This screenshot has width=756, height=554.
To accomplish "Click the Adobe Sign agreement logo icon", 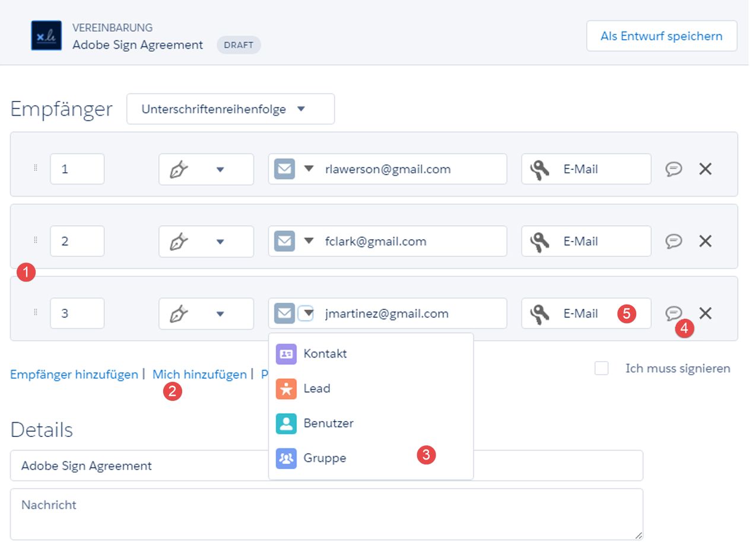I will coord(46,36).
